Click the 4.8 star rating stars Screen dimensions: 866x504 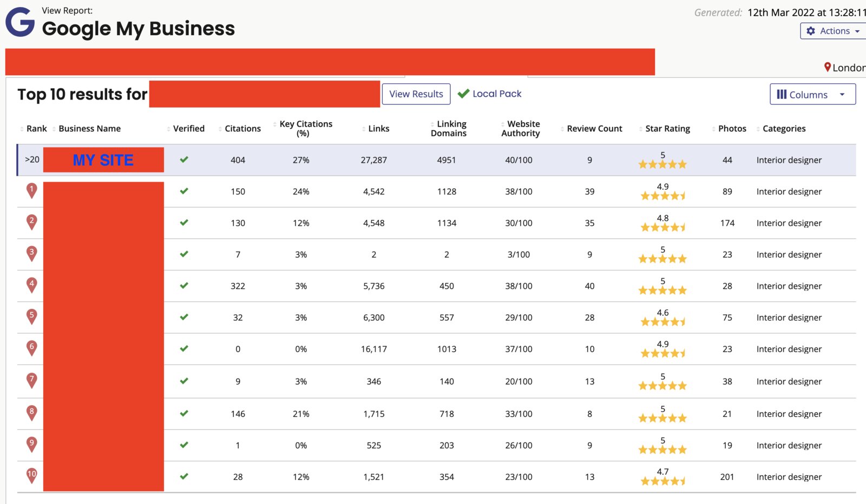(x=663, y=227)
